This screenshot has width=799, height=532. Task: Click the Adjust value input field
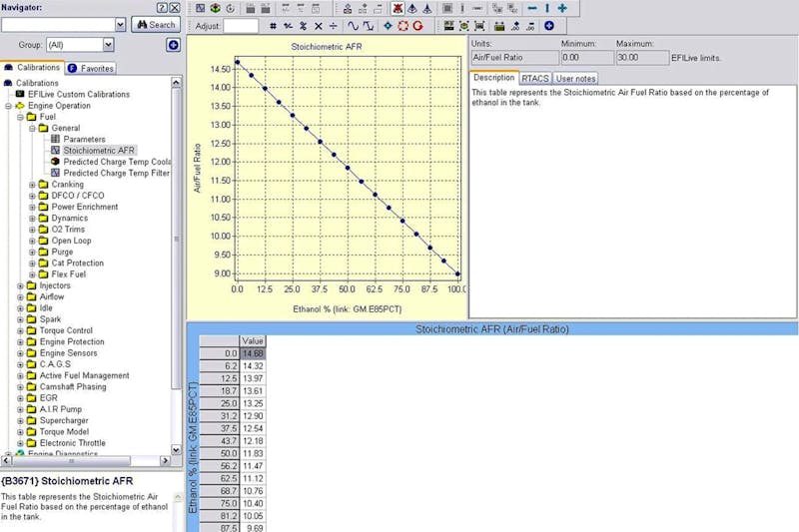241,26
